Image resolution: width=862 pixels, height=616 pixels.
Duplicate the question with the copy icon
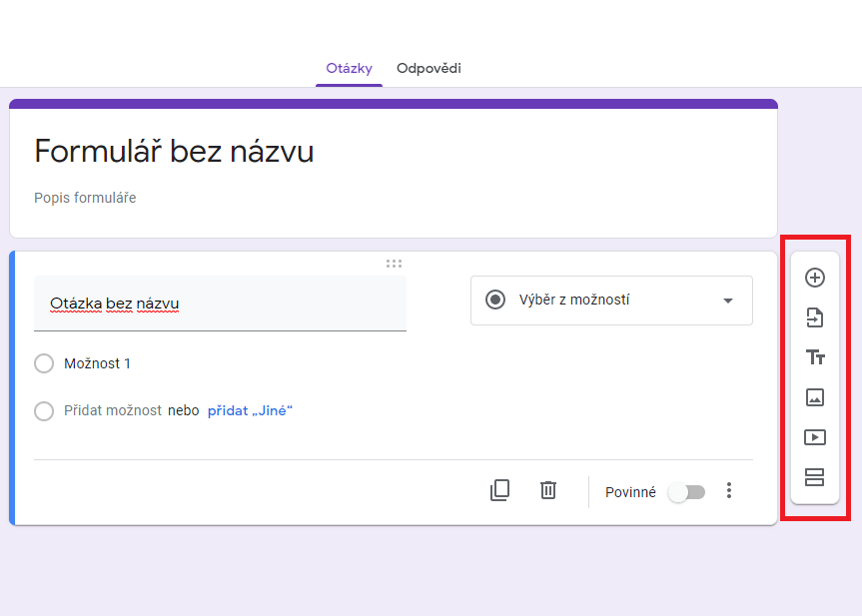[499, 490]
